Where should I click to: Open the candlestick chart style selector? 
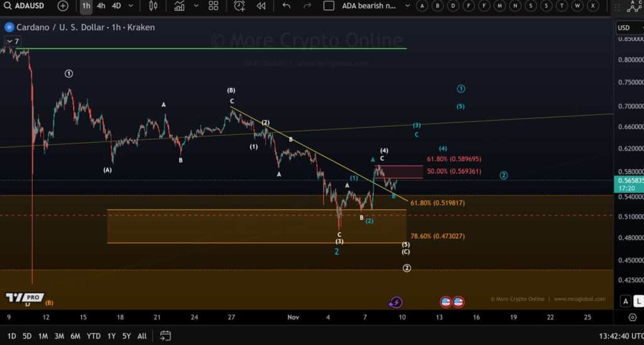(x=153, y=6)
